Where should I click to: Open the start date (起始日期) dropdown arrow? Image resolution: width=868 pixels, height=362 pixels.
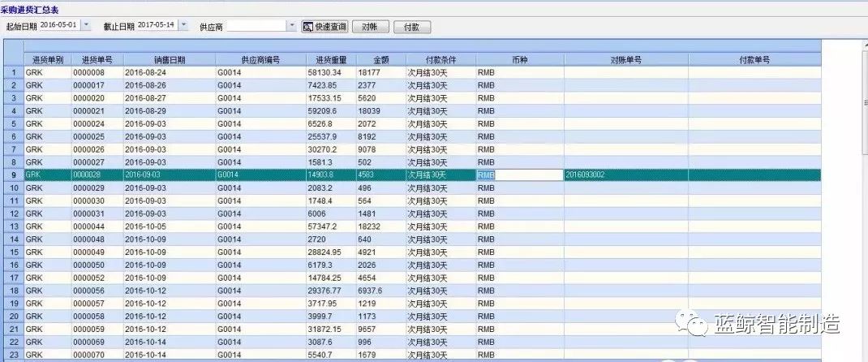point(87,26)
